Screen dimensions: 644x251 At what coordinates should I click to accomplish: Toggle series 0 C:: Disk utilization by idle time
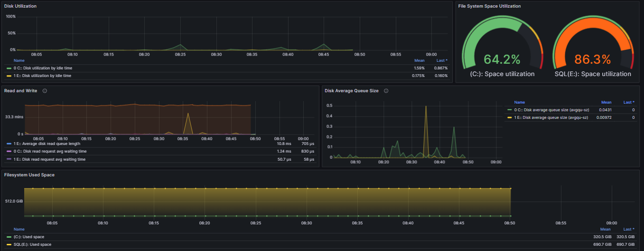(43, 68)
